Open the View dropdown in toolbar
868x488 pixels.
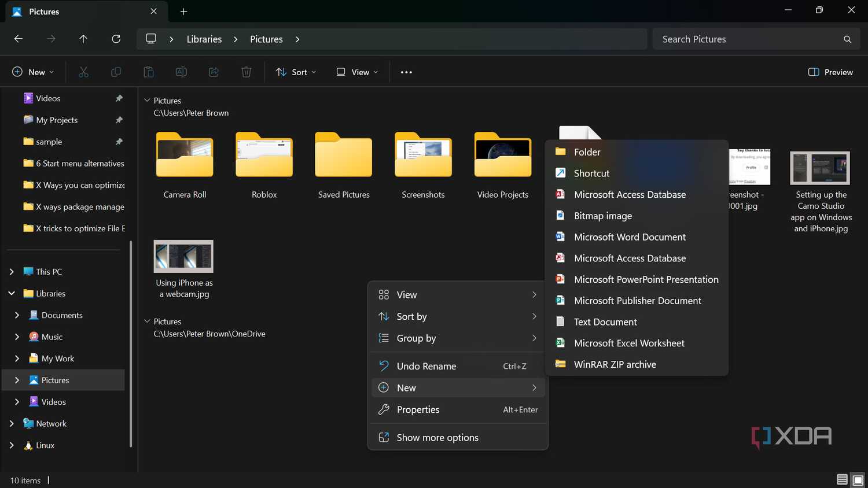click(357, 72)
